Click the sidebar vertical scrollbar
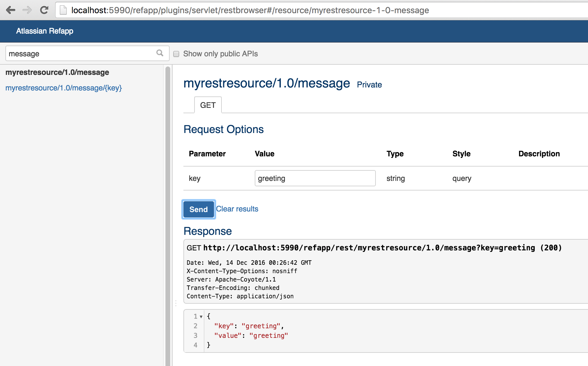The height and width of the screenshot is (366, 588). (168, 210)
